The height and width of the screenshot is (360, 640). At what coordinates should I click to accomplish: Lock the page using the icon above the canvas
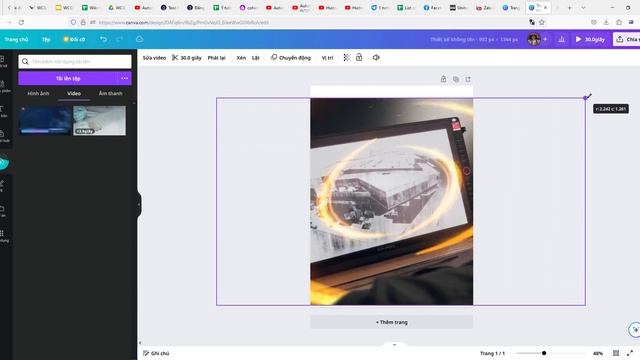click(x=443, y=79)
